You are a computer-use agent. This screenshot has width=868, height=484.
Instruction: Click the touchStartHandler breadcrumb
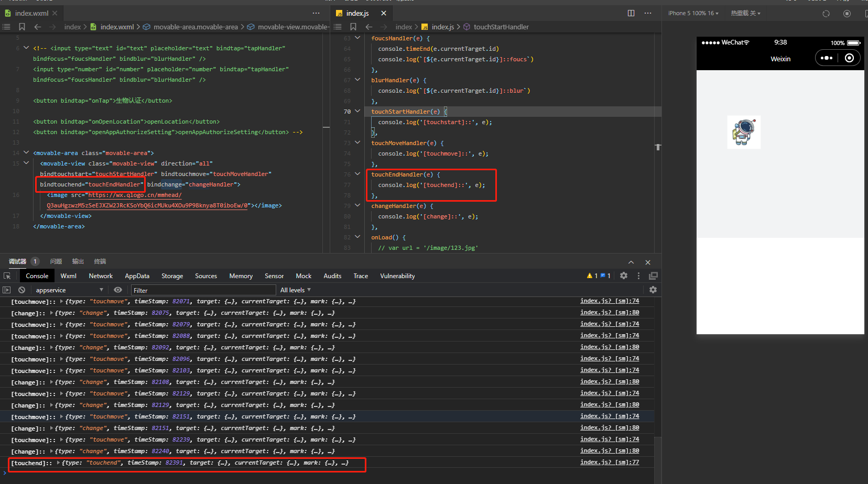click(x=501, y=27)
